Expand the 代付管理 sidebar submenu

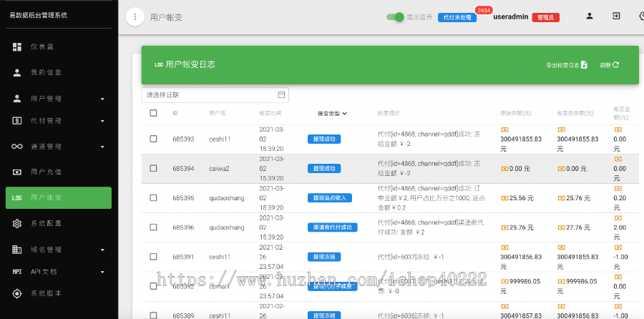point(102,121)
